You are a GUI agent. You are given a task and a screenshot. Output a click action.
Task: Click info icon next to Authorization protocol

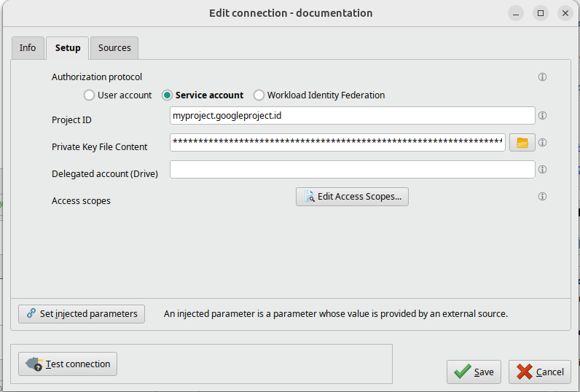(542, 77)
